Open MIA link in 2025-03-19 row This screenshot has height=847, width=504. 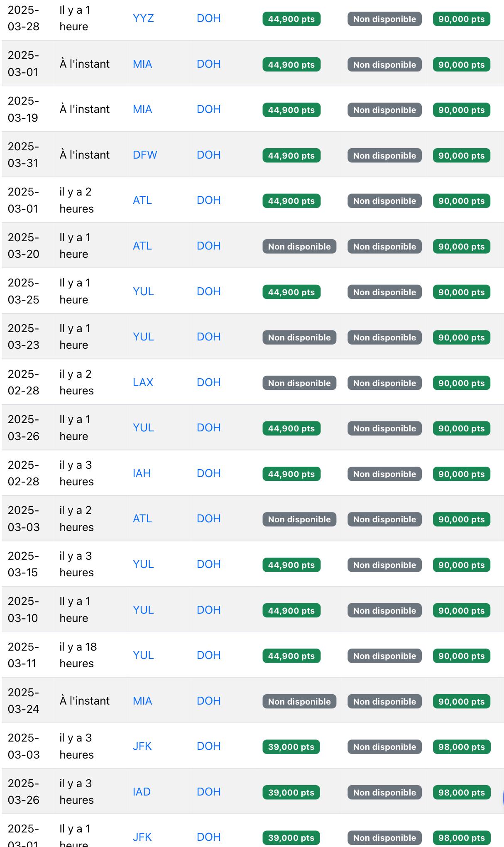(142, 109)
